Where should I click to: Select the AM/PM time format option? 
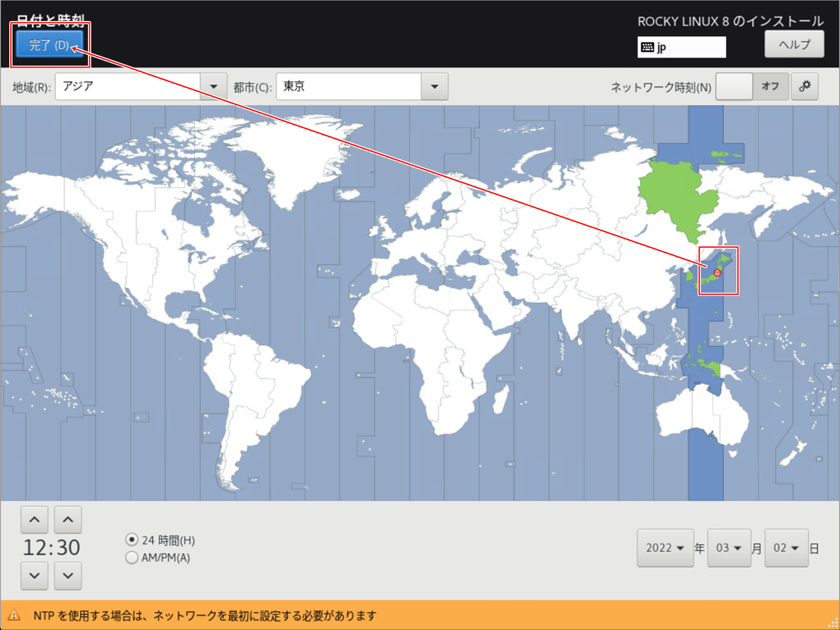point(132,558)
